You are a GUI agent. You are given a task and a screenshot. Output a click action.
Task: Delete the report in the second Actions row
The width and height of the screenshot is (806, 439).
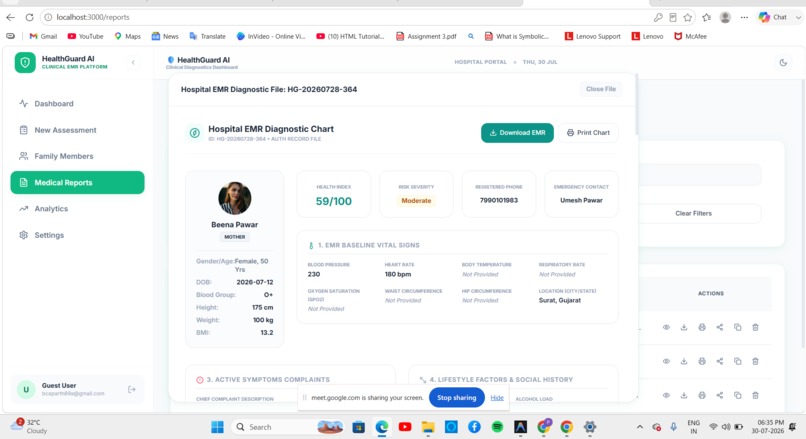(755, 361)
